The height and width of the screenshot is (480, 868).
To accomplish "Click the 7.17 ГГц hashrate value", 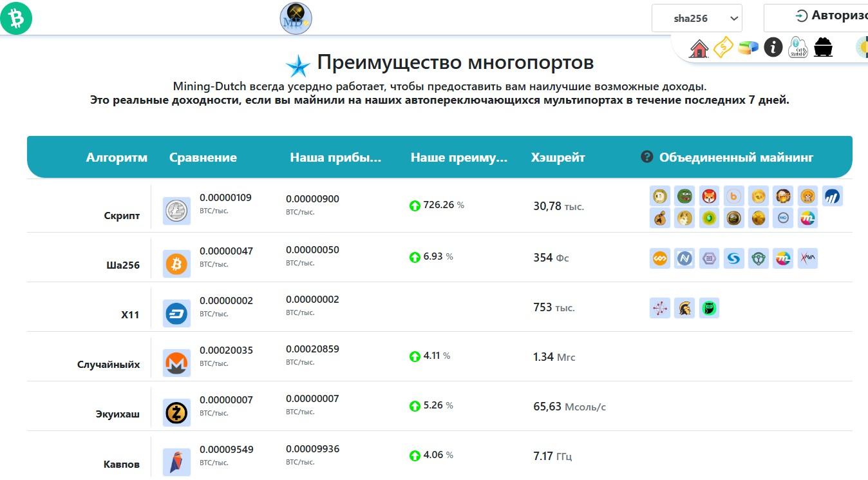I will click(x=552, y=456).
